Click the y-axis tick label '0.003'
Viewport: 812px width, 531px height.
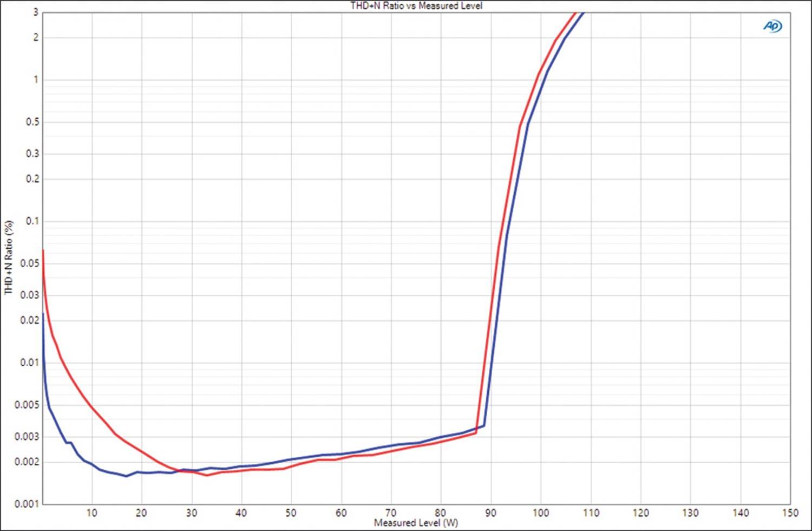pyautogui.click(x=28, y=436)
